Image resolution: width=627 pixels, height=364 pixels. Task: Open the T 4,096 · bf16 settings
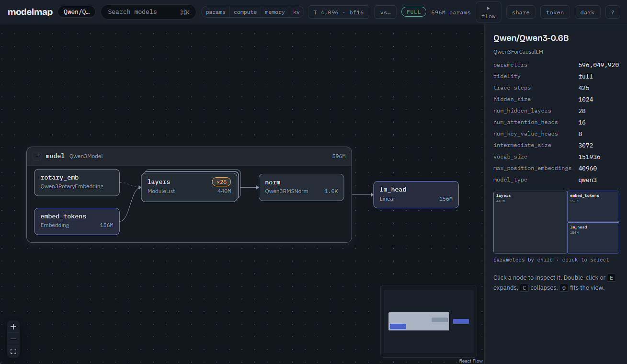339,12
